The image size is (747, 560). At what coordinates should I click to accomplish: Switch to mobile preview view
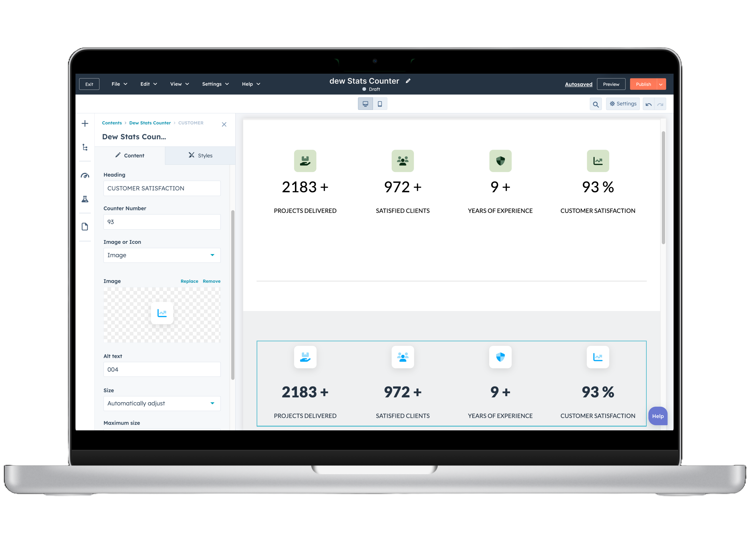click(380, 104)
